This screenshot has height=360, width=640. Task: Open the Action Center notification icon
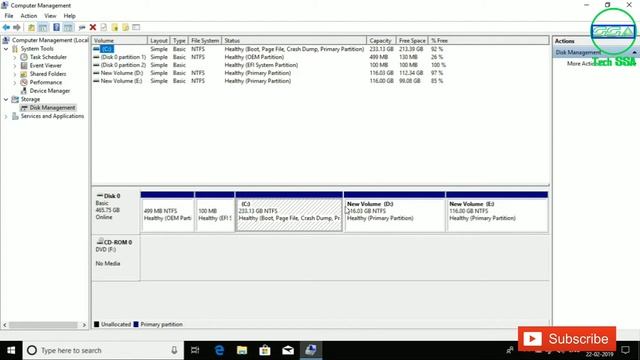625,350
